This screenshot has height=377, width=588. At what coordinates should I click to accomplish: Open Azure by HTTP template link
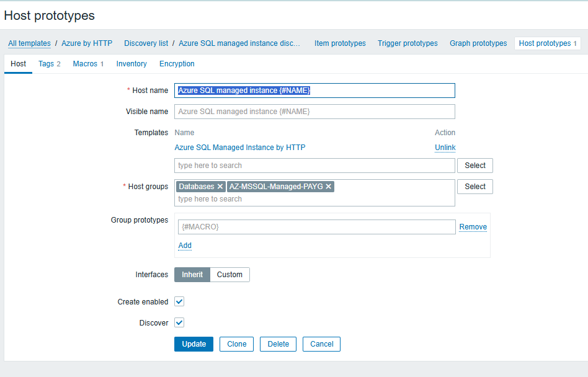[x=87, y=43]
